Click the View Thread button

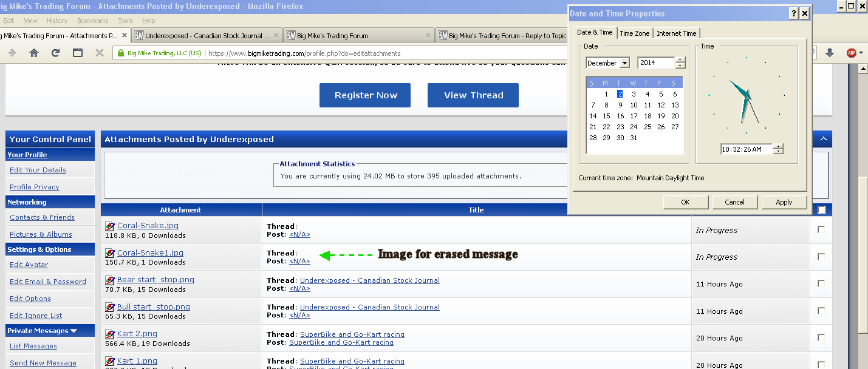coord(473,95)
